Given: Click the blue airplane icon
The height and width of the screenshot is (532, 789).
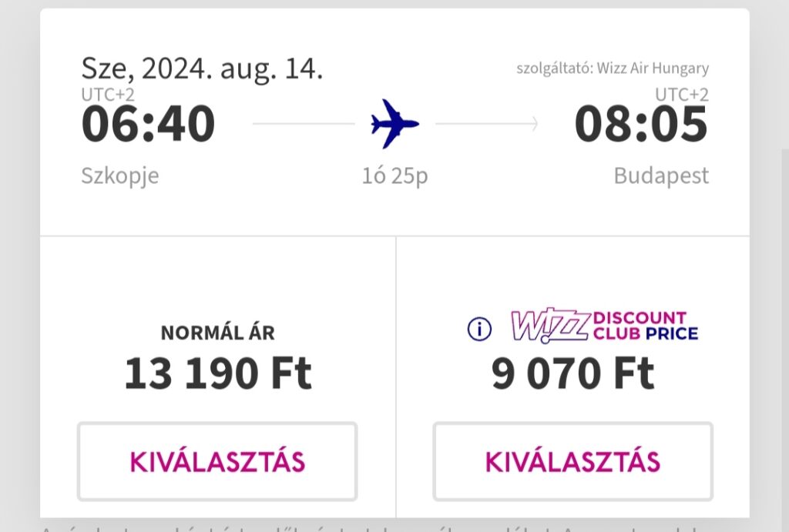Looking at the screenshot, I should click(394, 124).
